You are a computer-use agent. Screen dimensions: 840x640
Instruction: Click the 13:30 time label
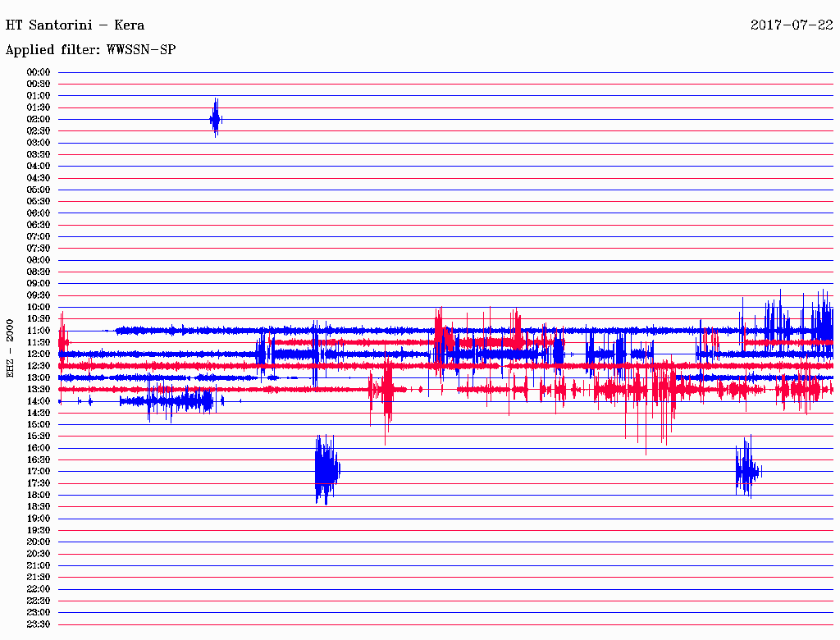[x=39, y=389]
